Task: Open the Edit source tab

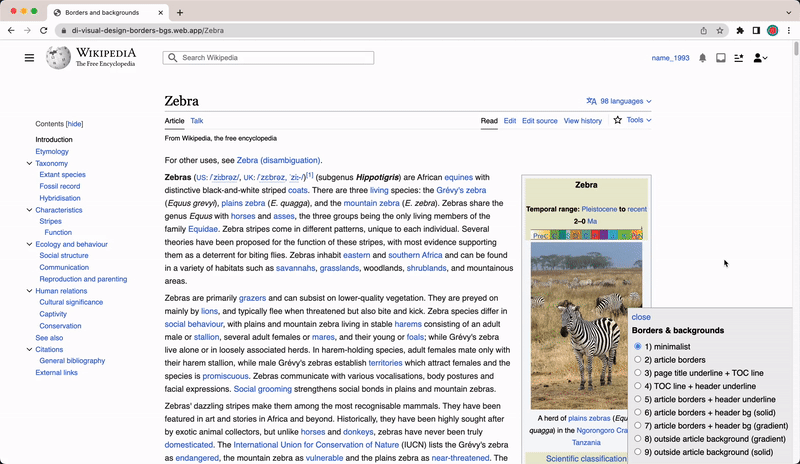Action: [x=539, y=121]
